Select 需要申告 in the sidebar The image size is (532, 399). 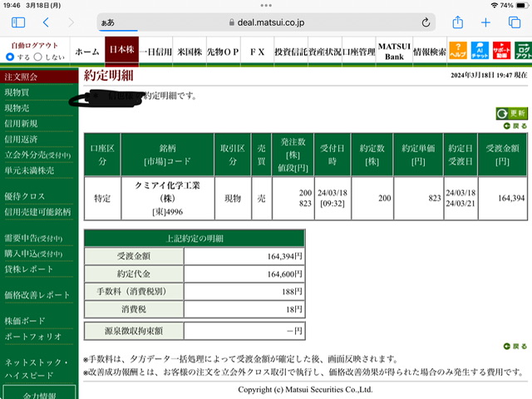coord(33,239)
